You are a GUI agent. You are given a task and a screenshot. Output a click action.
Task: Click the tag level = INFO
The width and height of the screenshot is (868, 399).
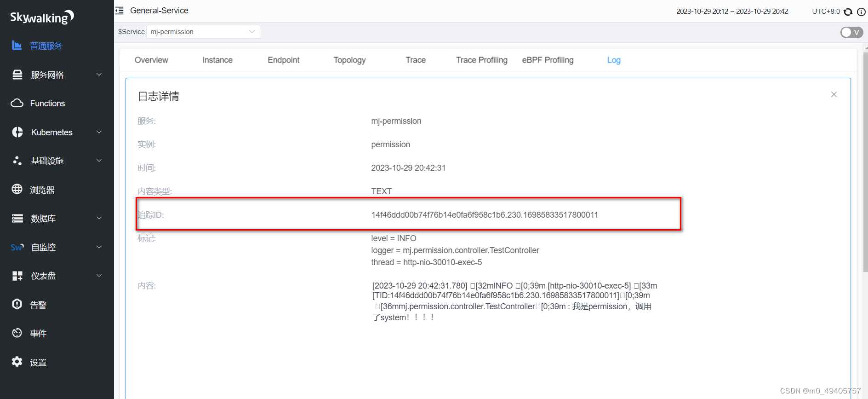coord(394,238)
